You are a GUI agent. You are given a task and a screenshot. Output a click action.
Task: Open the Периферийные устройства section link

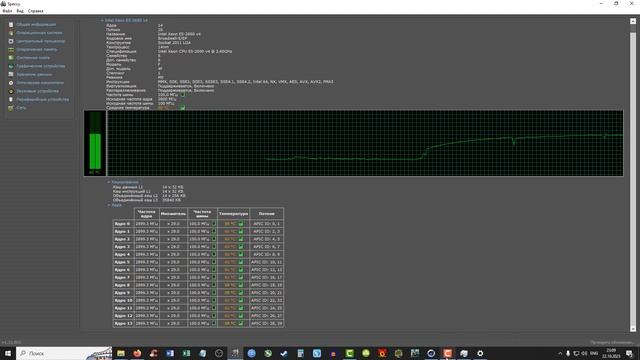click(43, 100)
